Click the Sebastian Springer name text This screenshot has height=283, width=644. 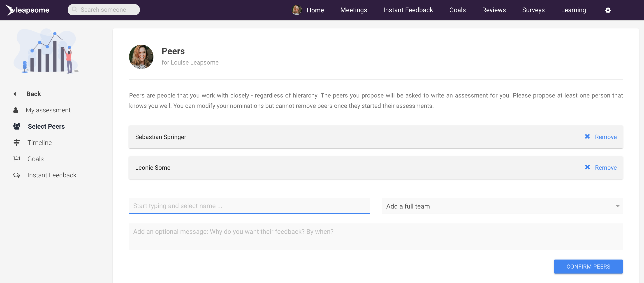[x=160, y=137]
